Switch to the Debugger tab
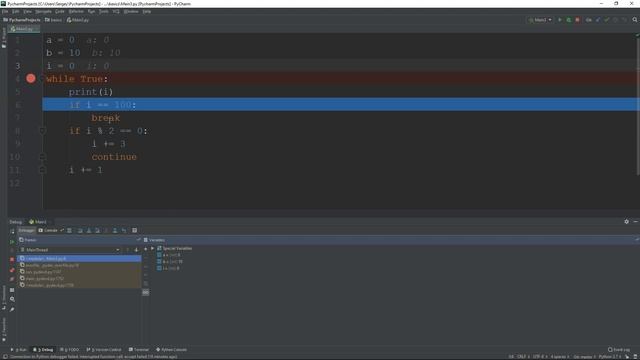Screen dimensions: 640x360 pyautogui.click(x=26, y=231)
